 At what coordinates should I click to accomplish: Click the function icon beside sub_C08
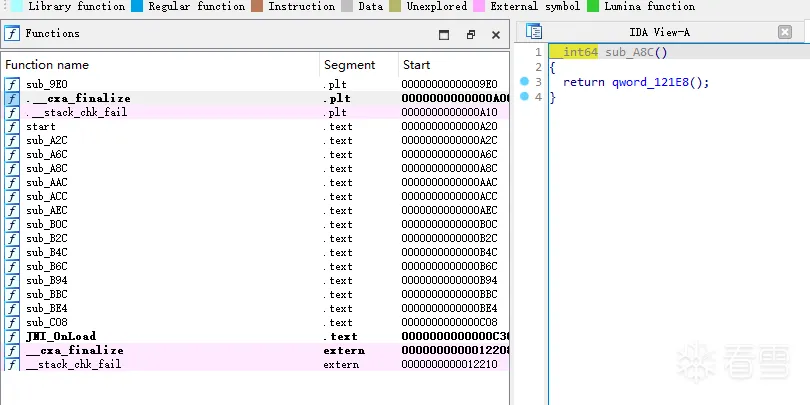12,322
